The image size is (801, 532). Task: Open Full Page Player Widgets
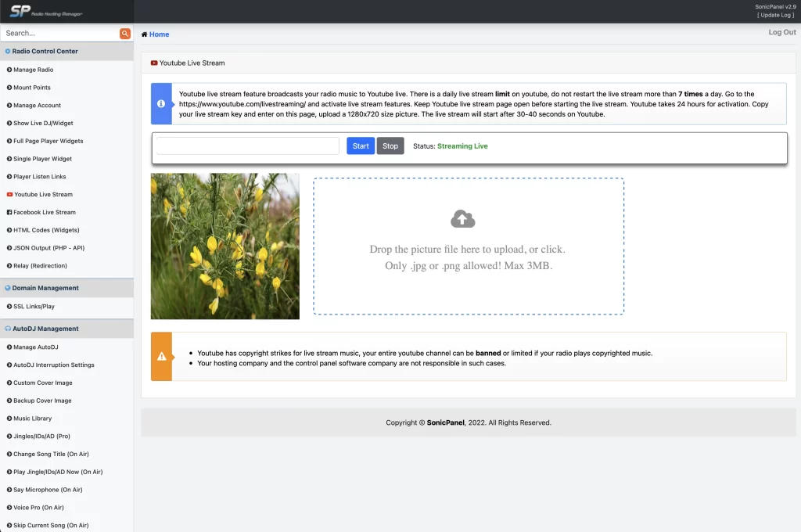pos(48,141)
